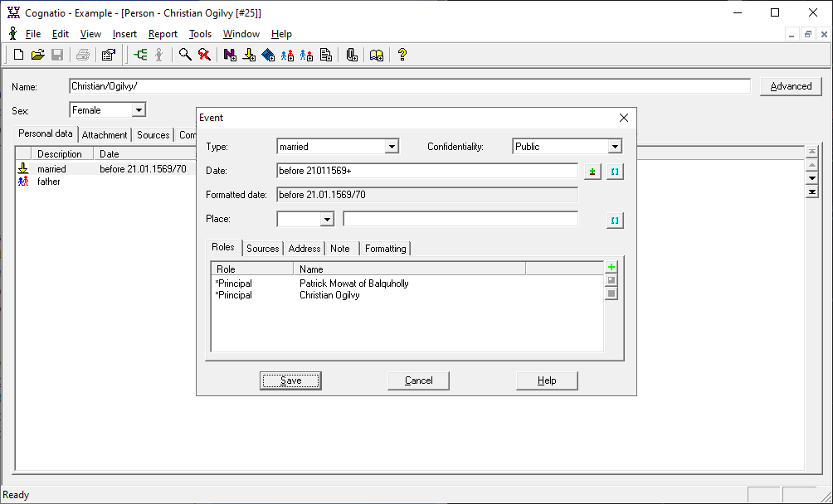Save the event

point(290,380)
